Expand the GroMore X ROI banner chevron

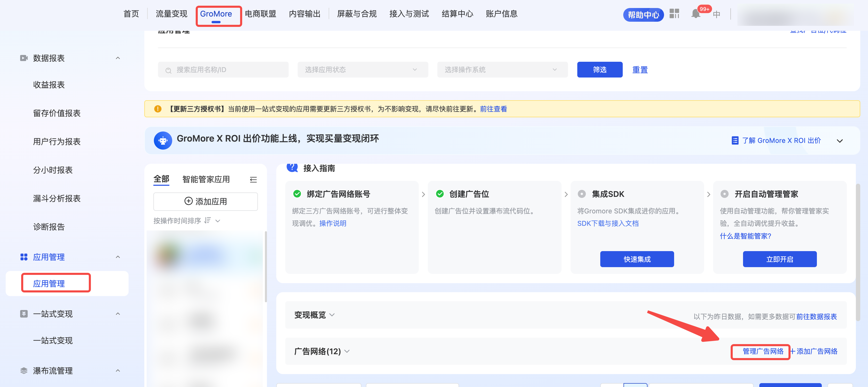point(840,141)
